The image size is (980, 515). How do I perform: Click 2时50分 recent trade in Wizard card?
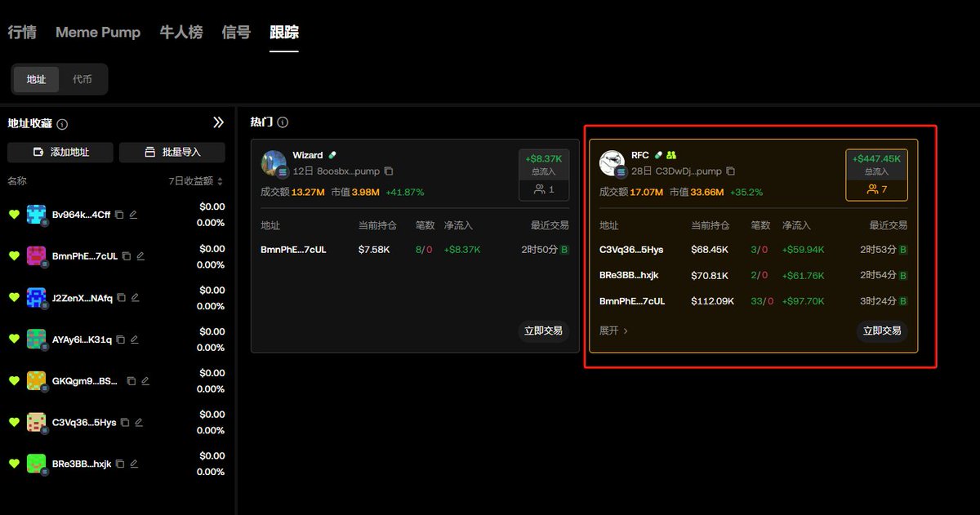point(539,250)
